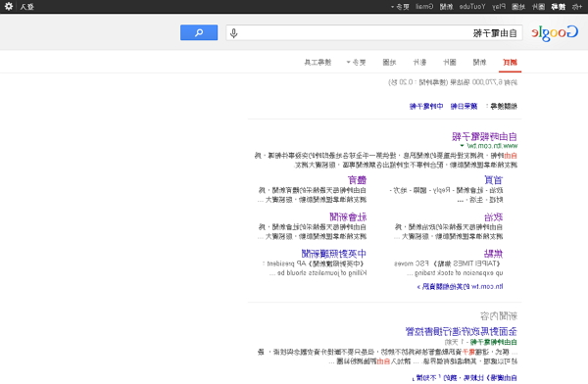The width and height of the screenshot is (588, 384).
Task: Expand the 更多 dropdown beside the 地圖 tab
Action: click(356, 63)
